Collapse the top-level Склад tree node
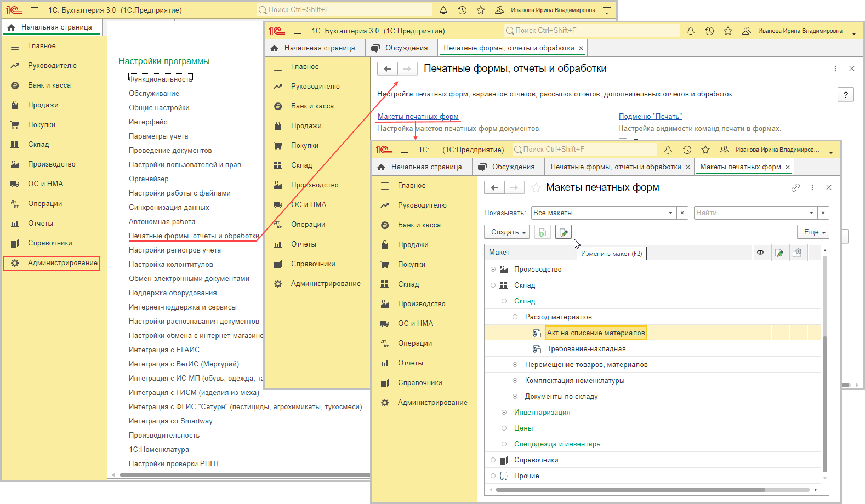 (x=493, y=285)
